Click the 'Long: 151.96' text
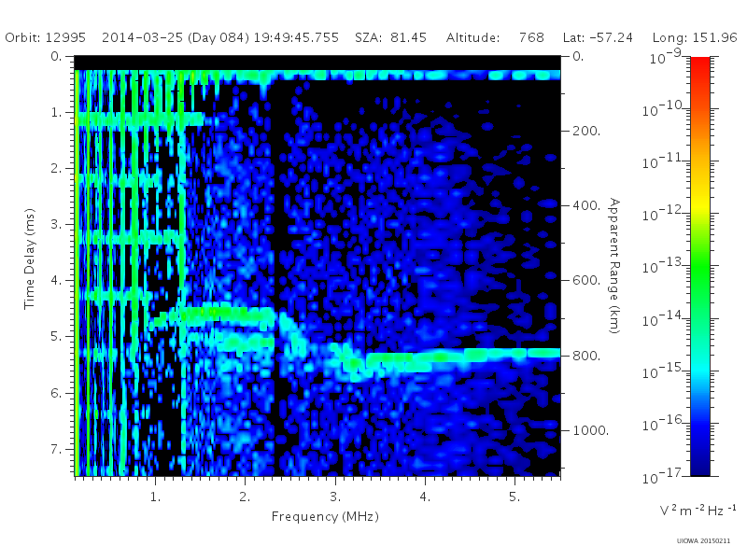This screenshot has width=747, height=560. 695,37
